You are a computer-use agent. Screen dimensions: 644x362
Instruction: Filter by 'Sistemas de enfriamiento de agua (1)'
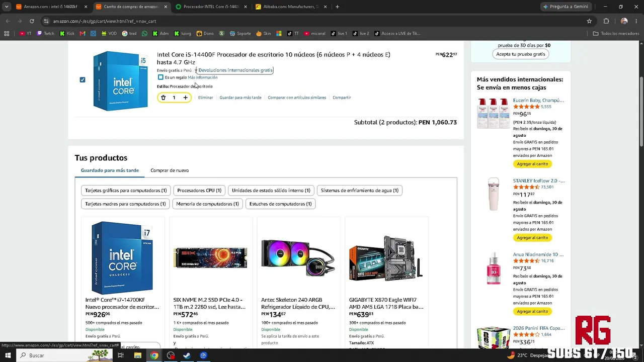pyautogui.click(x=360, y=191)
